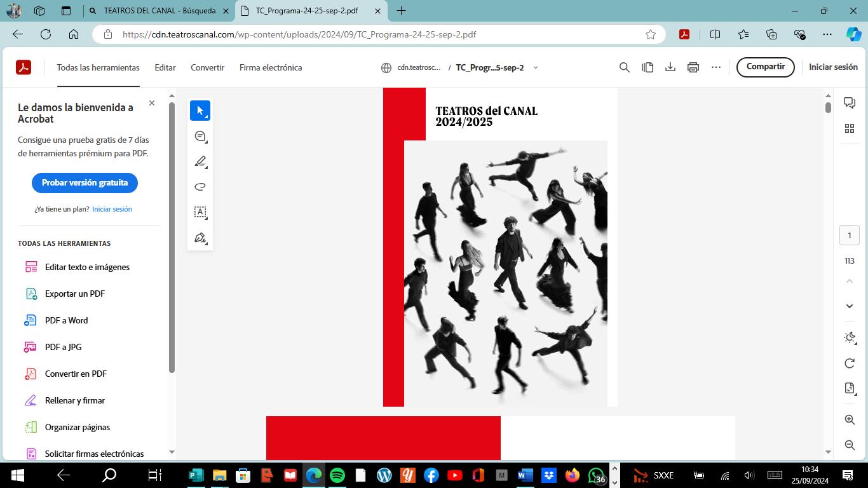Image resolution: width=868 pixels, height=488 pixels.
Task: Add this page to favorites star
Action: (x=651, y=34)
